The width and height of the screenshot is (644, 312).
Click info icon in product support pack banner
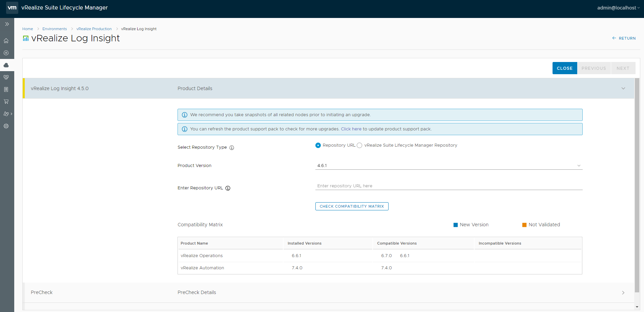(185, 129)
